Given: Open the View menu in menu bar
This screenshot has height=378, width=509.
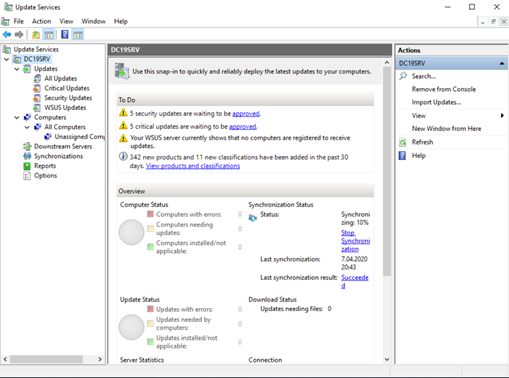Looking at the screenshot, I should coord(66,21).
